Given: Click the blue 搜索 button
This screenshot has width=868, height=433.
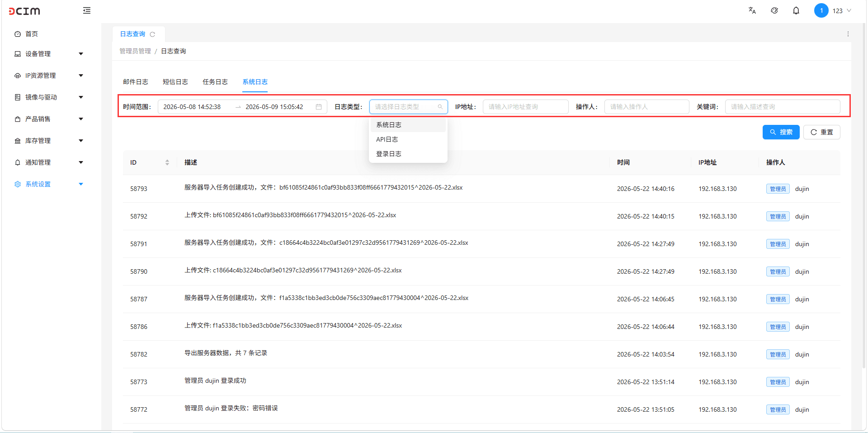Looking at the screenshot, I should pos(781,132).
